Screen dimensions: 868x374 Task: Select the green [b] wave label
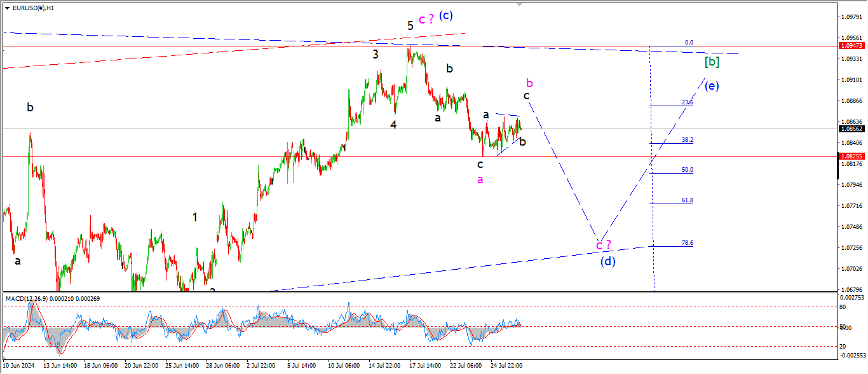[x=712, y=62]
